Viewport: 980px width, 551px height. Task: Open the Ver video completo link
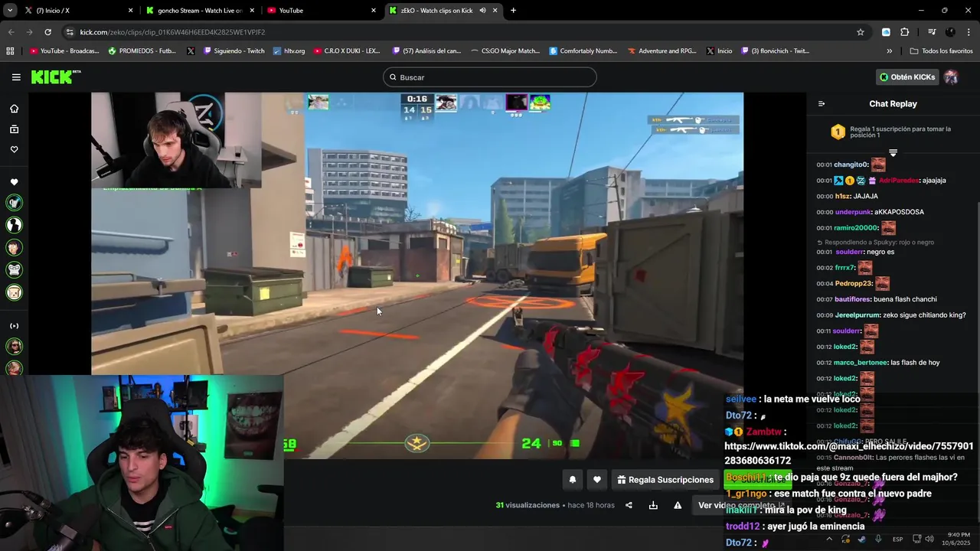pyautogui.click(x=741, y=505)
